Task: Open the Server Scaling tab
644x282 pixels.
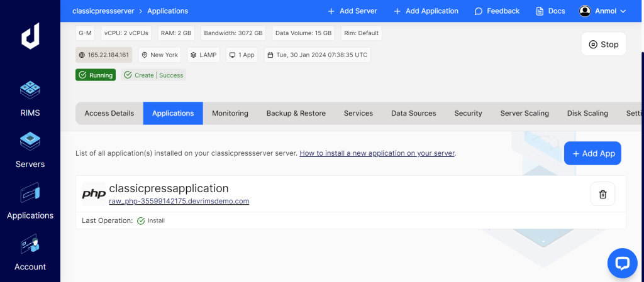Action: [525, 113]
